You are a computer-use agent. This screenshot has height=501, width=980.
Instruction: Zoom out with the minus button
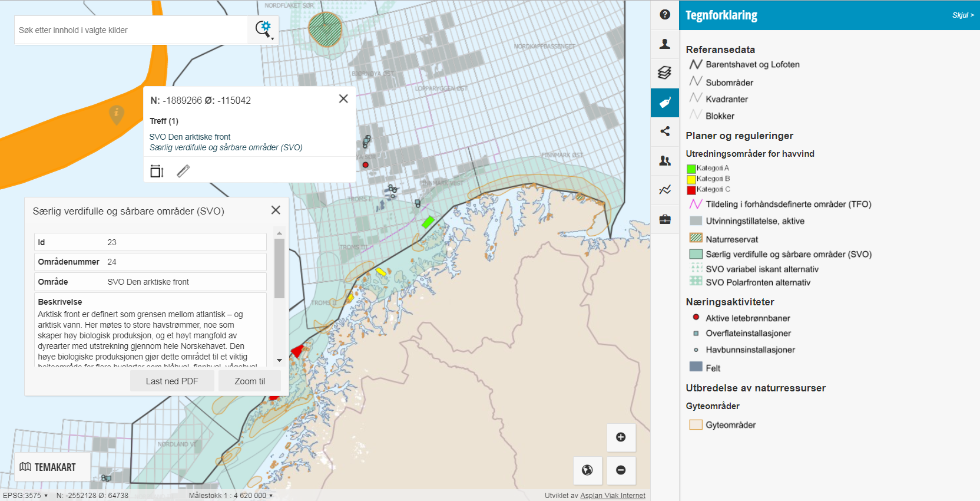(x=621, y=470)
